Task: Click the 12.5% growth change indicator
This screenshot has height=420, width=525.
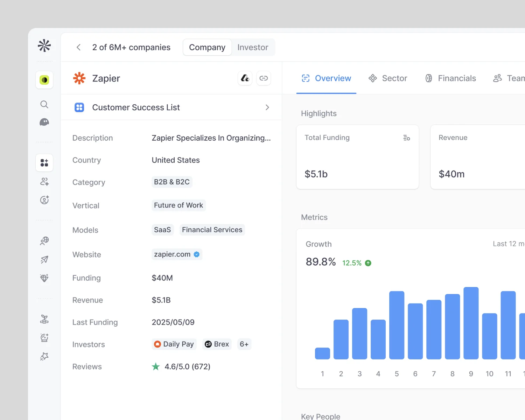Action: (x=357, y=263)
